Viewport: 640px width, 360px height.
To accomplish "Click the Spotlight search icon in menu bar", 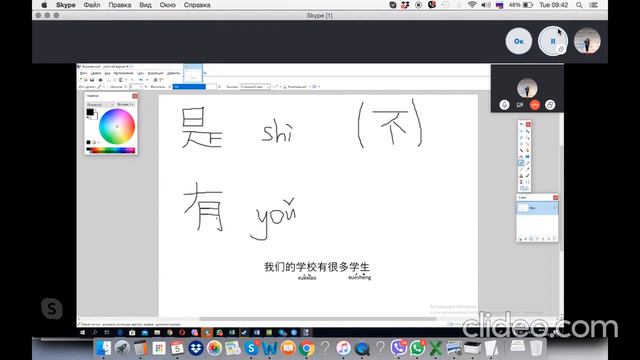I will point(579,5).
